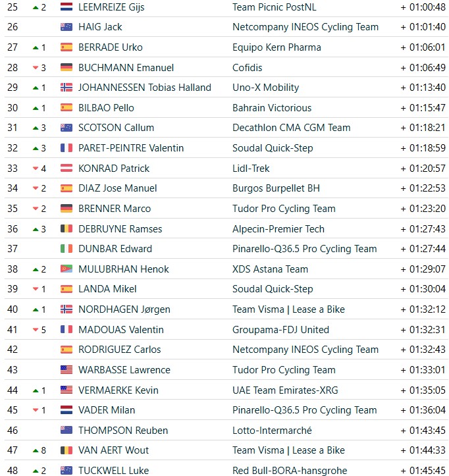Open rider VERMAERKE Kevin

point(119,390)
